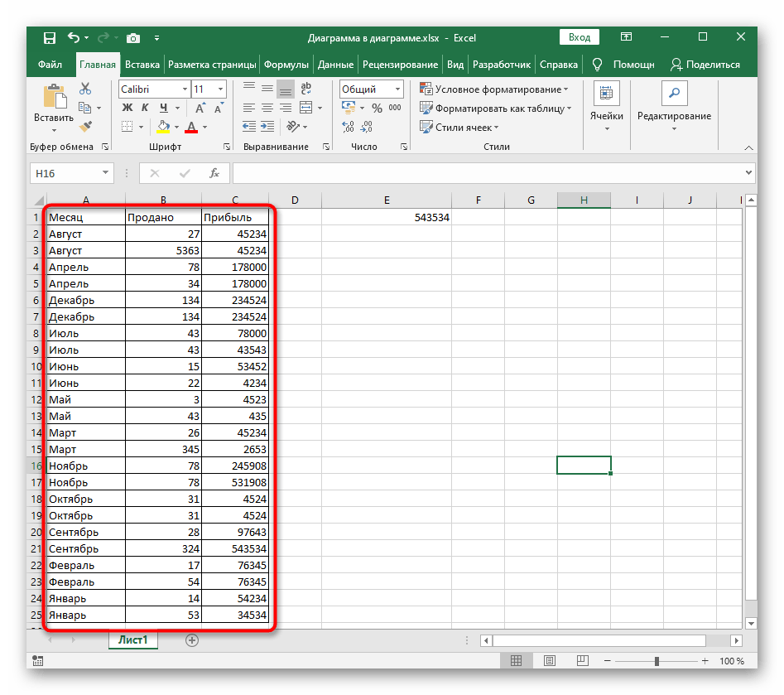This screenshot has width=784, height=695.
Task: Click the Помощн tell-me box
Action: click(623, 65)
